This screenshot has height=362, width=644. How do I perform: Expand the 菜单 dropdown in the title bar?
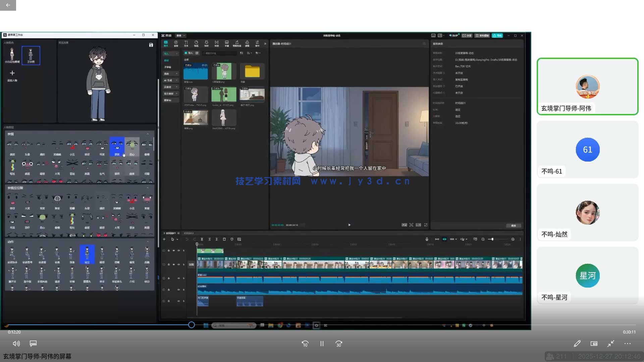click(180, 36)
